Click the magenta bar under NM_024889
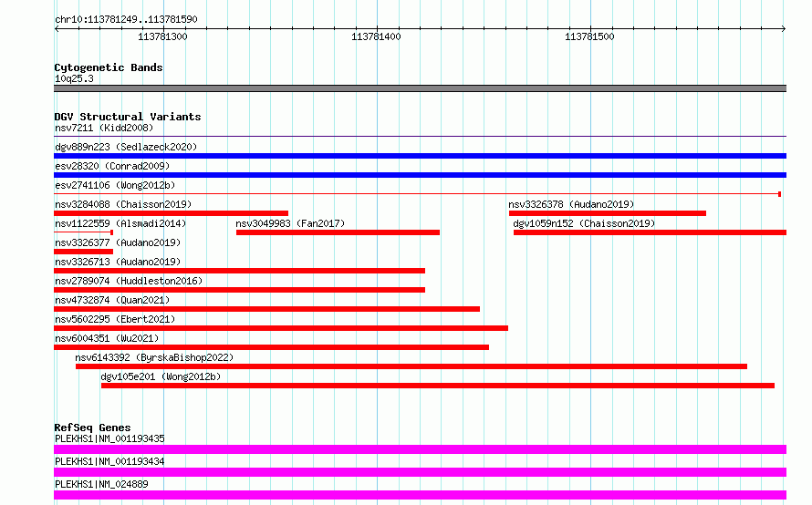The width and height of the screenshot is (812, 505). (420, 495)
